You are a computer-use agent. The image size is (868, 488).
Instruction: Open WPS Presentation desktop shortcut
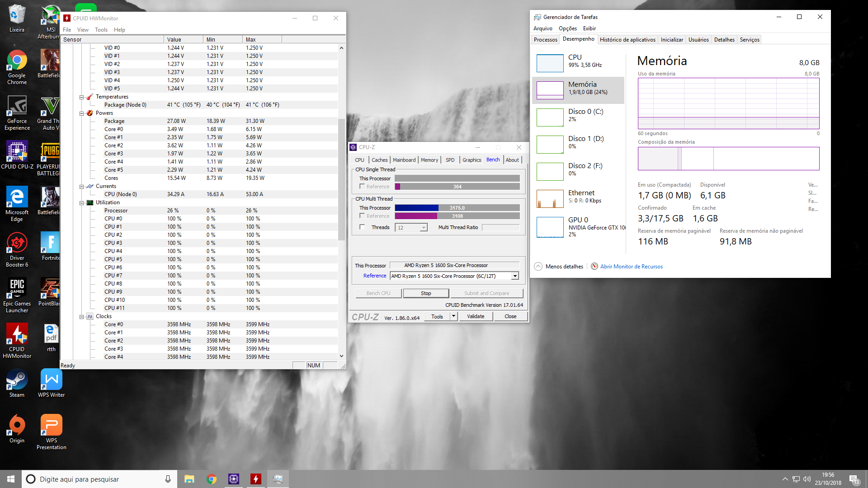[51, 432]
